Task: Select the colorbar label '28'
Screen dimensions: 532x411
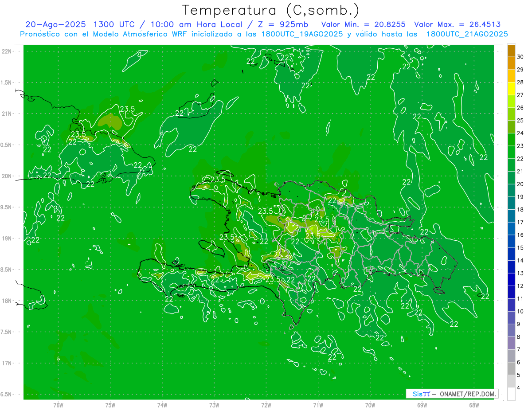Action: (520, 82)
